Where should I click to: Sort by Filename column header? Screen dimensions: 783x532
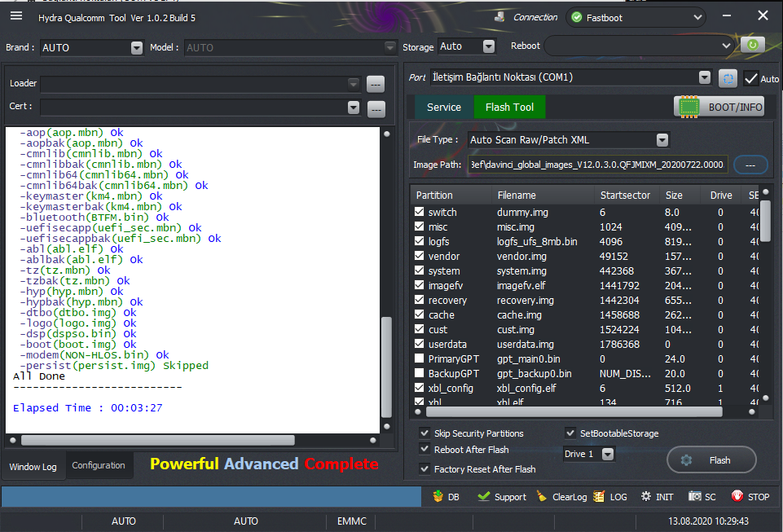click(517, 196)
